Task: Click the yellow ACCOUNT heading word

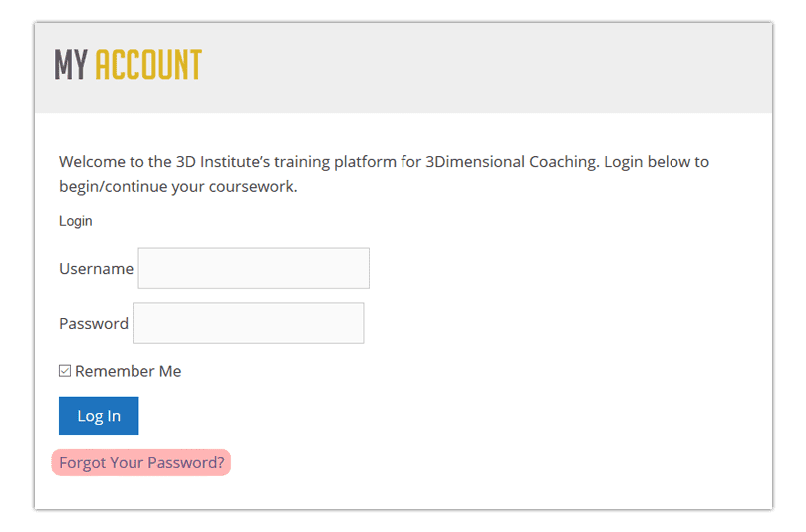Action: [x=148, y=65]
